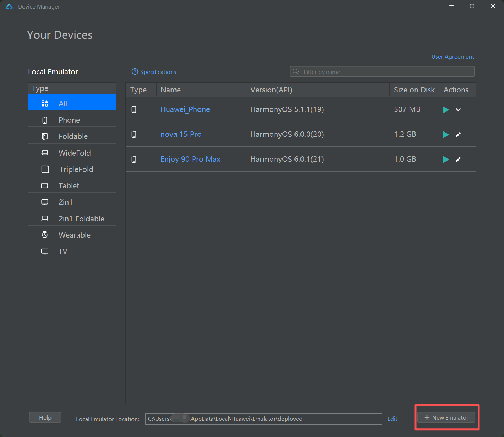Select the HarmonyOS 6.0.0(20) version cell
Image resolution: width=504 pixels, height=437 pixels.
[287, 134]
